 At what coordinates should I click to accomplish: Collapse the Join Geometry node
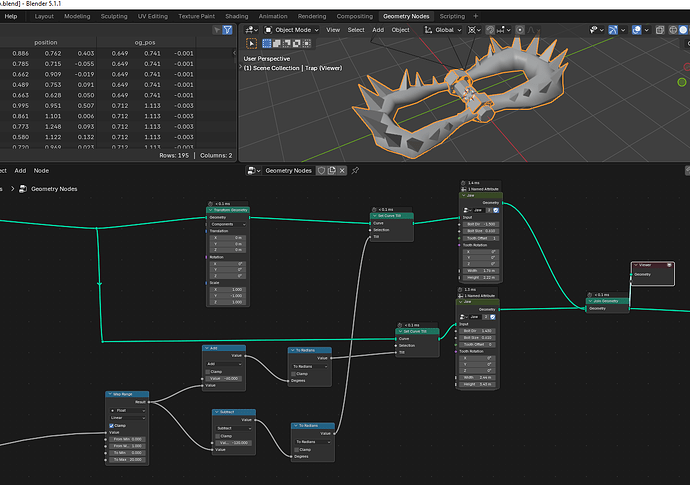click(x=591, y=301)
